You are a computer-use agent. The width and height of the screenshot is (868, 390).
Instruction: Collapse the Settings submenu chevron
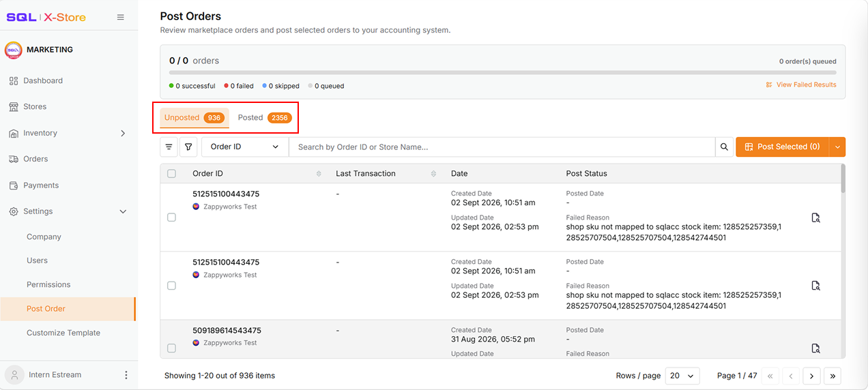point(123,212)
